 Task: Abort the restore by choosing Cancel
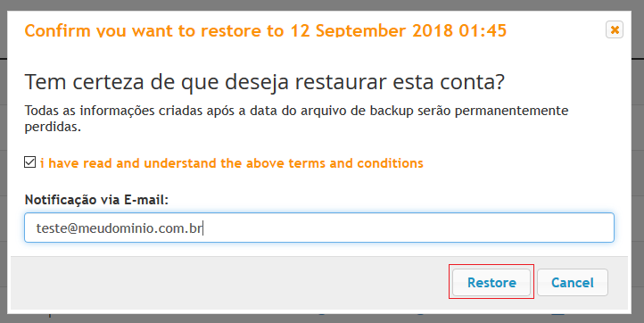pos(572,282)
